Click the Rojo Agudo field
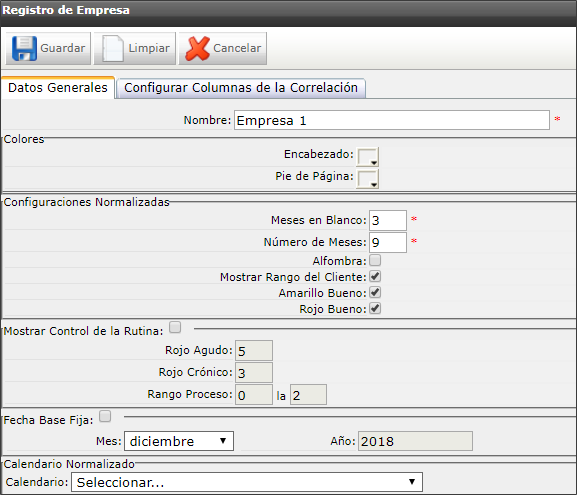 tap(254, 350)
